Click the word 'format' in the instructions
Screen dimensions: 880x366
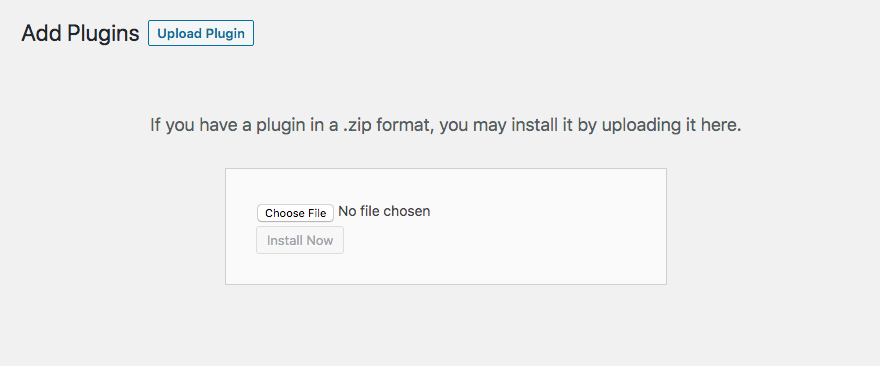pyautogui.click(x=405, y=125)
